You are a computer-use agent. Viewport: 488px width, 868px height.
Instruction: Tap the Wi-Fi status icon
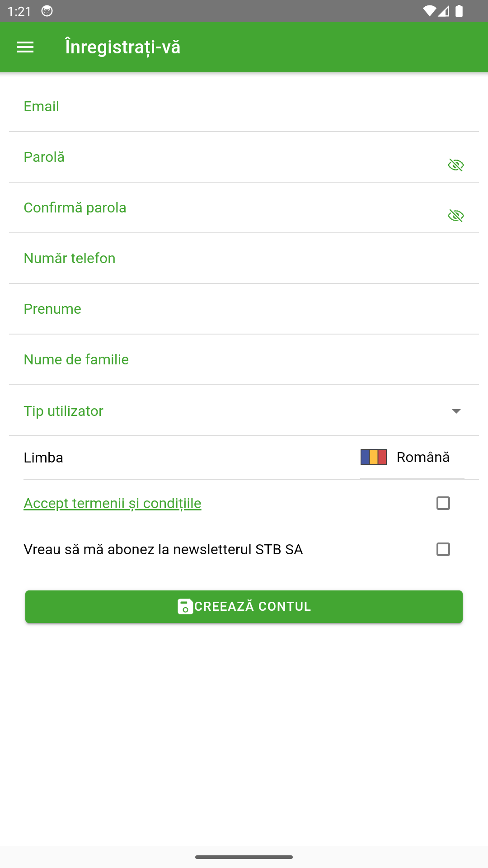pyautogui.click(x=428, y=11)
